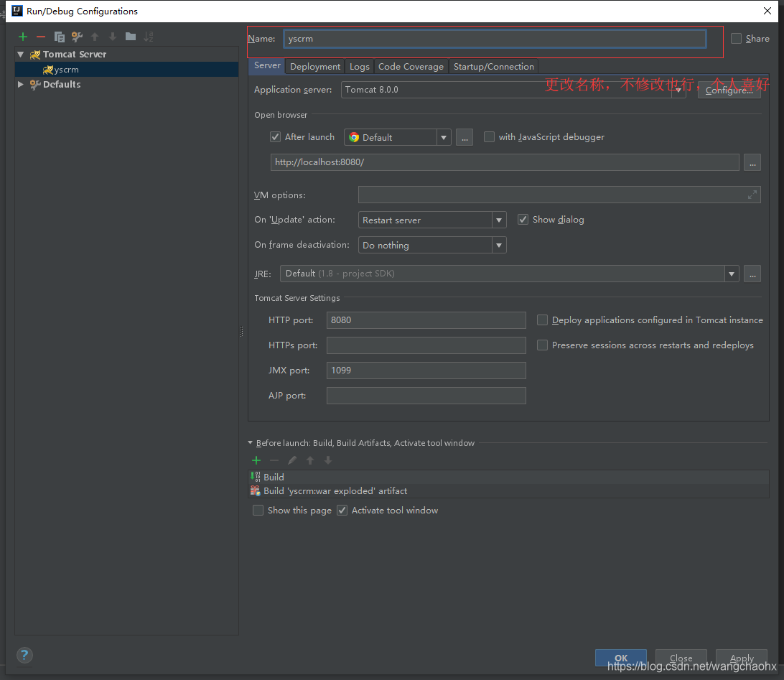Add before-launch task green plus
The image size is (784, 680).
(256, 460)
